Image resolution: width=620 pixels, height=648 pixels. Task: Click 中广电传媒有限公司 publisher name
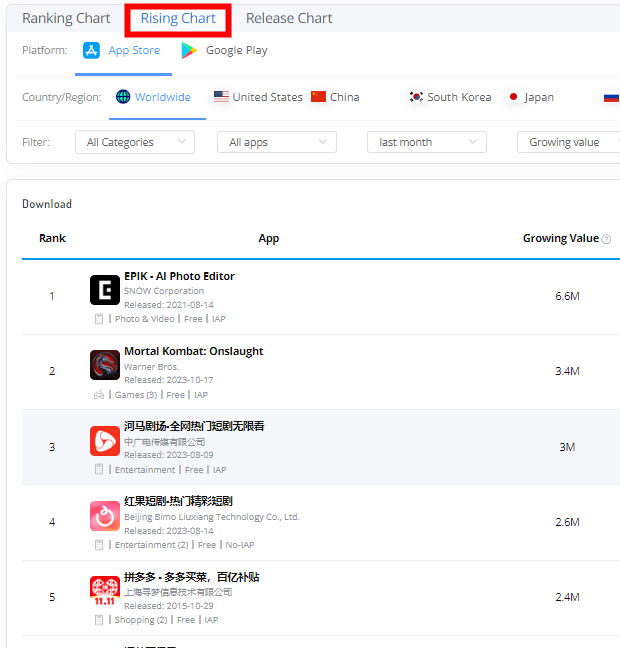pos(165,442)
